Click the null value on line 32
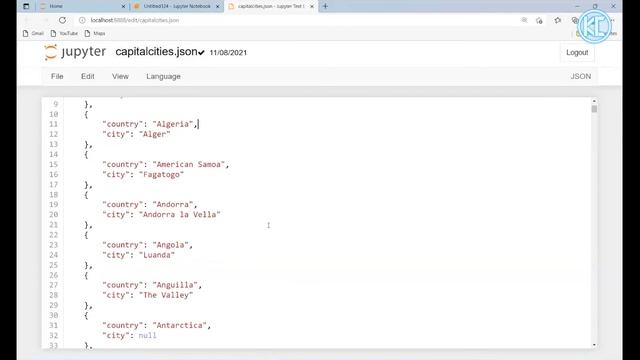Image resolution: width=640 pixels, height=360 pixels. click(147, 336)
